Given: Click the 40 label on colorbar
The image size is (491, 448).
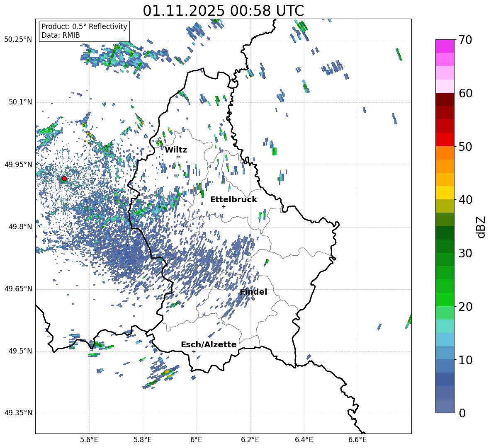Looking at the screenshot, I should pos(465,200).
